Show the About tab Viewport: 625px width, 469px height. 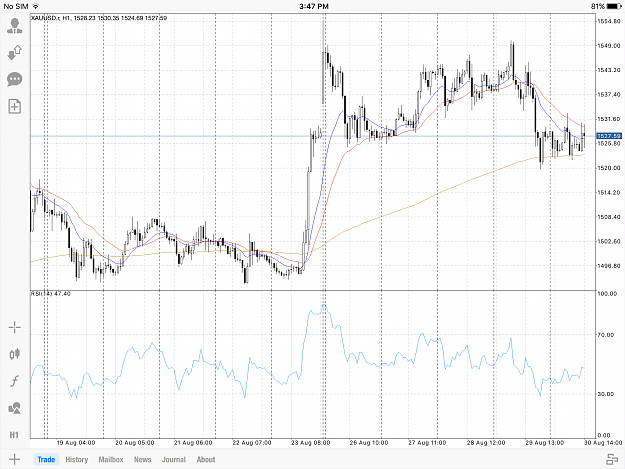[206, 459]
